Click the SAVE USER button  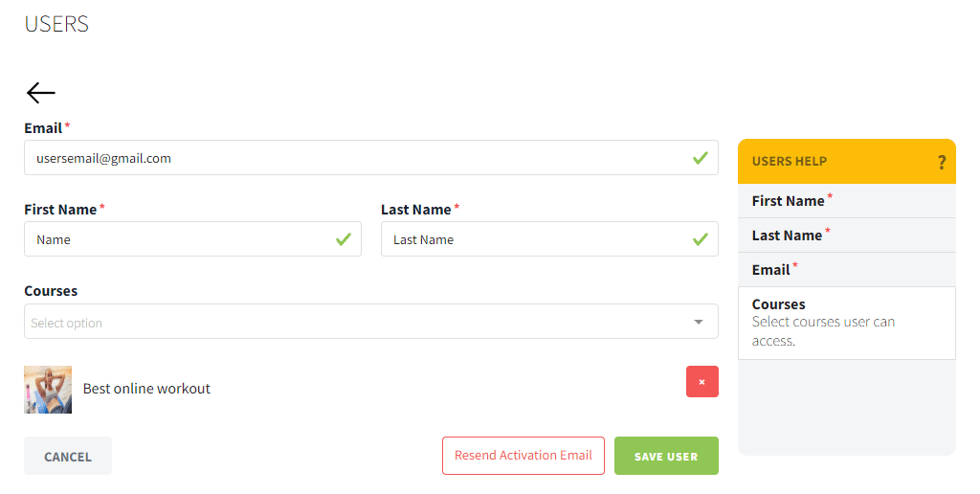pos(666,456)
